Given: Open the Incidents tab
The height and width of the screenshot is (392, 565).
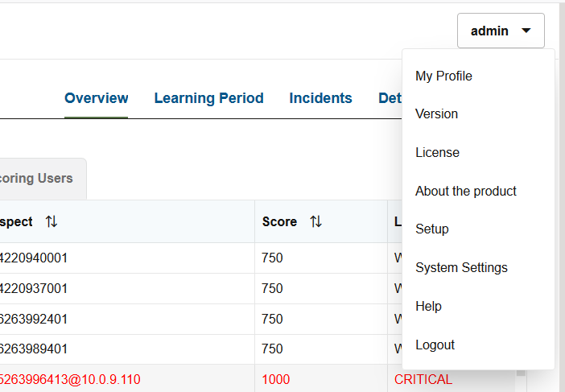Looking at the screenshot, I should [x=320, y=98].
